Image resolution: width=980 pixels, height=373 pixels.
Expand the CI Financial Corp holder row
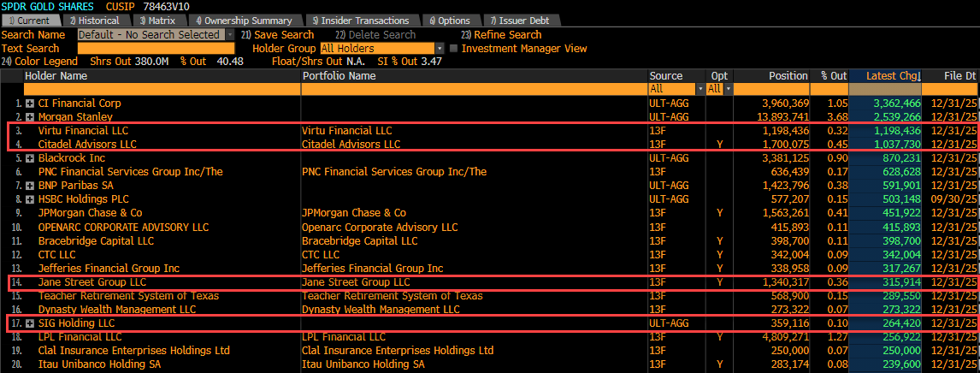(x=29, y=104)
